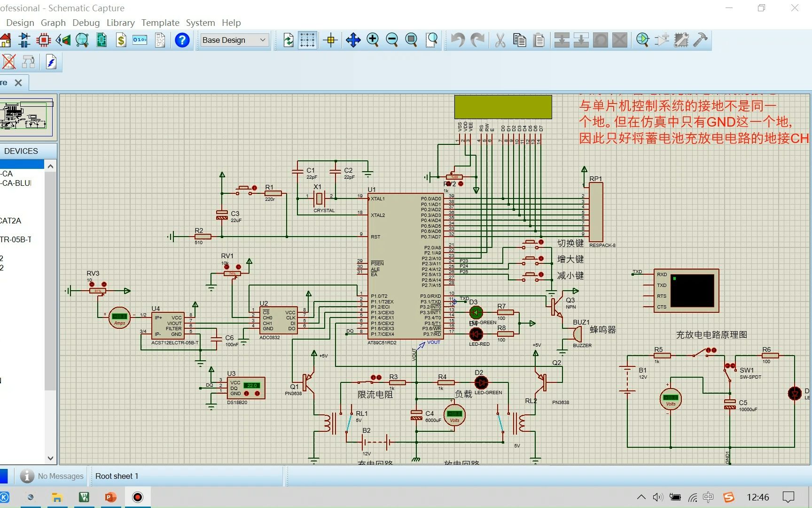Open the Base Design variant dropdown
Viewport: 812px width, 508px height.
(x=234, y=40)
